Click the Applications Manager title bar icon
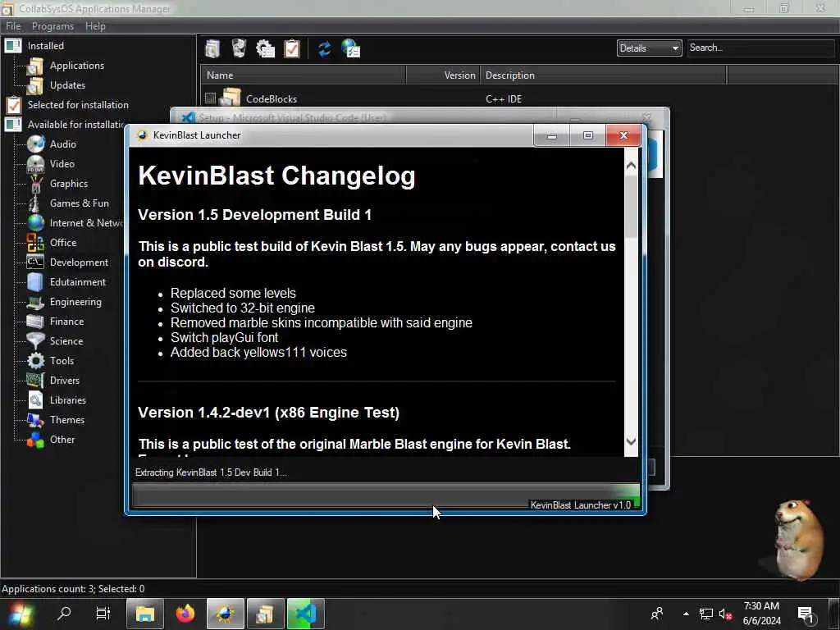 click(7, 9)
